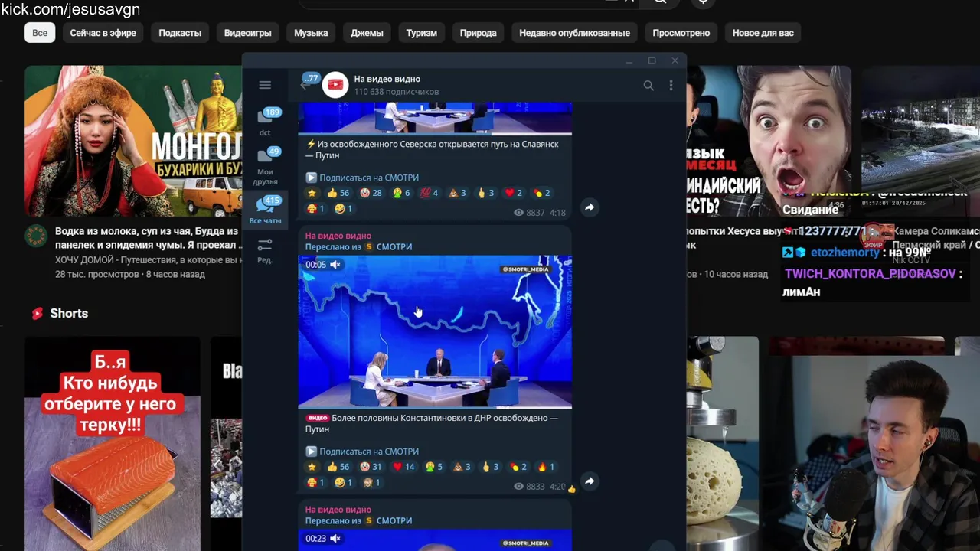The width and height of the screenshot is (980, 551).
Task: Click thumbs-up 56 on the Северск post
Action: (338, 193)
